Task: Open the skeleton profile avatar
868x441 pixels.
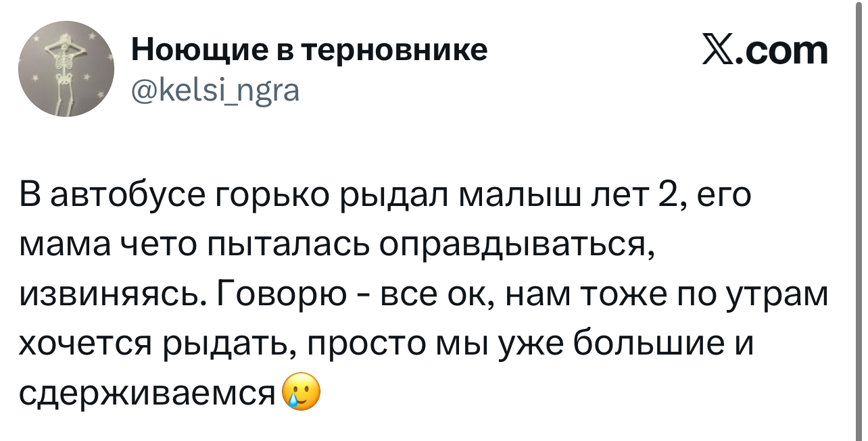Action: pyautogui.click(x=66, y=70)
